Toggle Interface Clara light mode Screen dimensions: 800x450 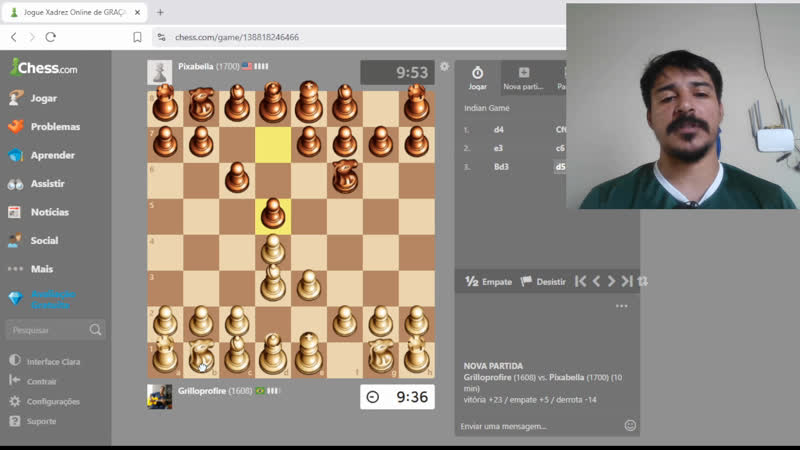45,361
